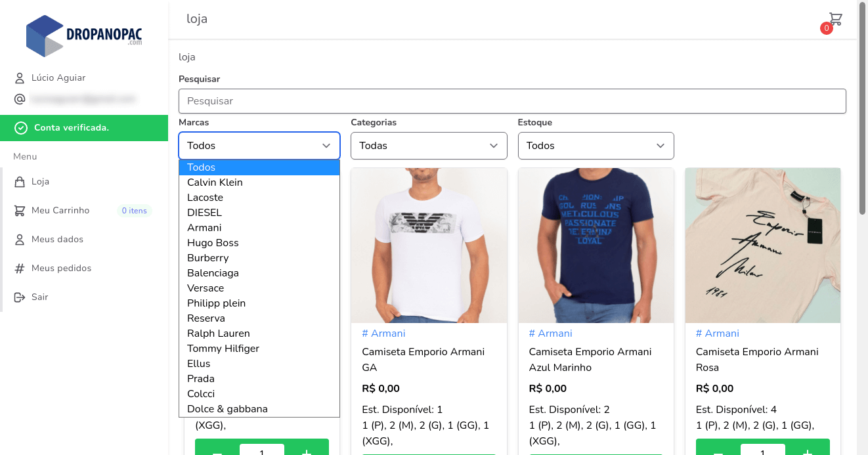Go to Meu Carrinho in the sidebar
The width and height of the screenshot is (868, 455).
(60, 211)
